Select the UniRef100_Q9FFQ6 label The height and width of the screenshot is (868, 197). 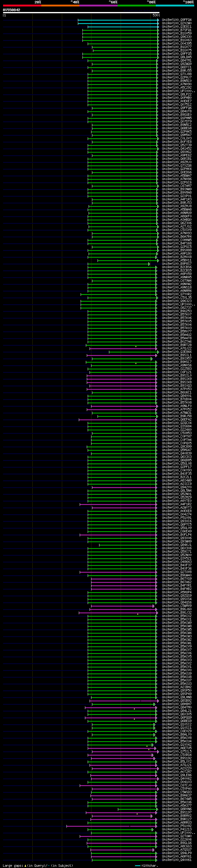176,108
